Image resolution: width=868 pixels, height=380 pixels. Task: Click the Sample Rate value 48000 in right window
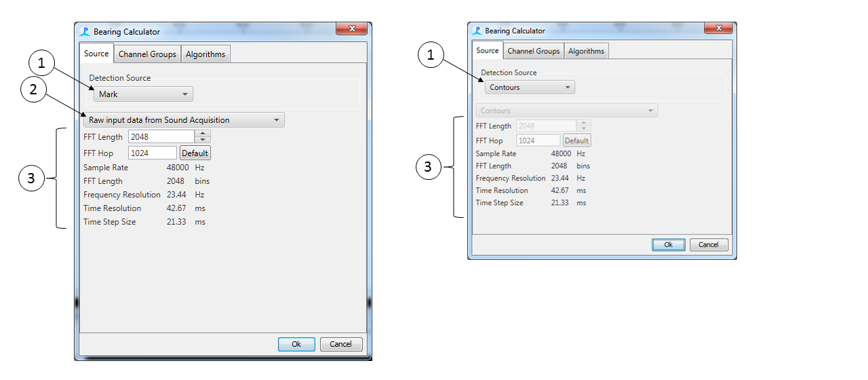pyautogui.click(x=561, y=154)
